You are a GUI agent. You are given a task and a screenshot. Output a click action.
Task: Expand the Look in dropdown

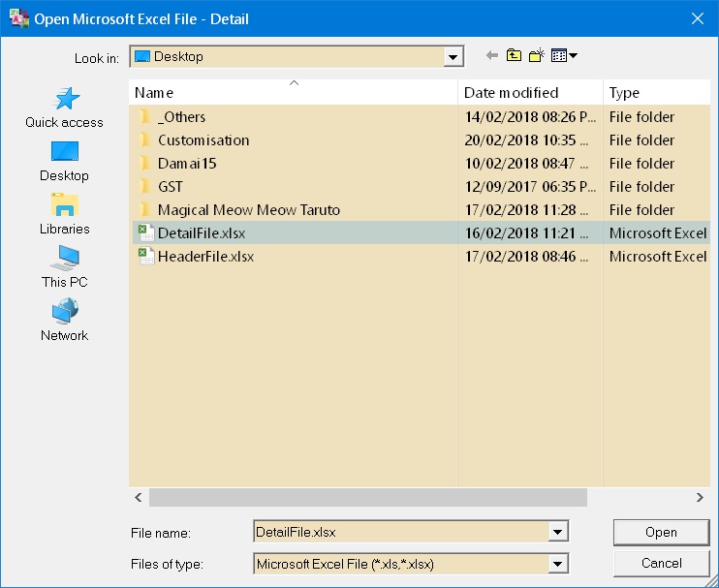(x=453, y=57)
